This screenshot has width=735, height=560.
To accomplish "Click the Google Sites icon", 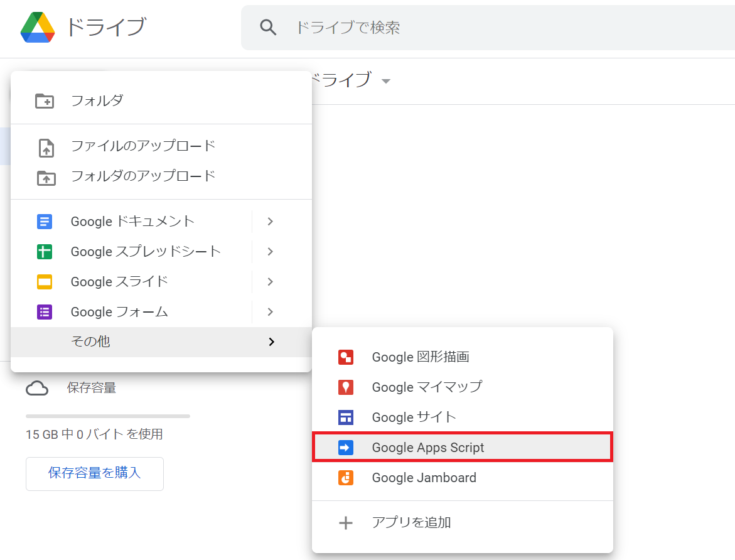I will pos(346,417).
